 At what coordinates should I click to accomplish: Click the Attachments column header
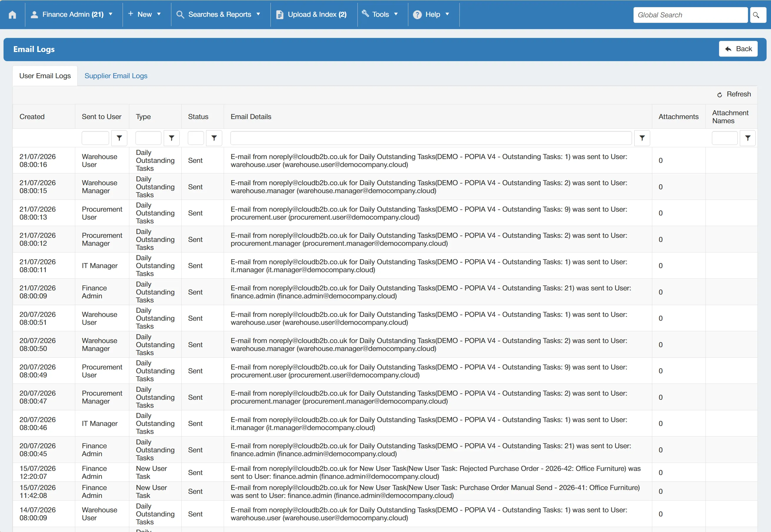click(x=678, y=117)
